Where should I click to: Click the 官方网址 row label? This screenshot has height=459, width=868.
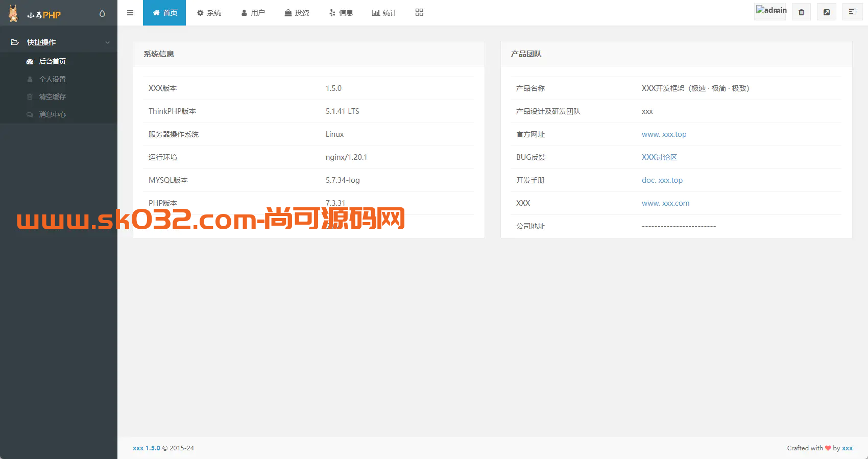coord(531,134)
